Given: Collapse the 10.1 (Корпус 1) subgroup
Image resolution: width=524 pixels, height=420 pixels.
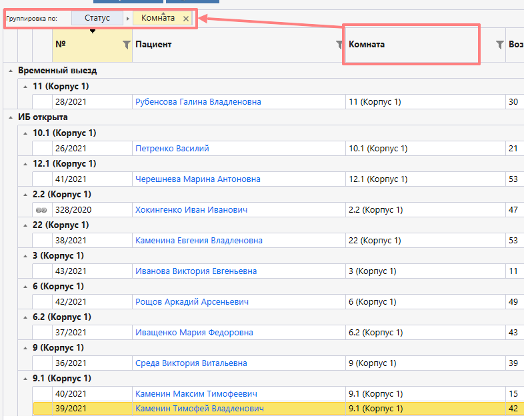Looking at the screenshot, I should point(25,133).
